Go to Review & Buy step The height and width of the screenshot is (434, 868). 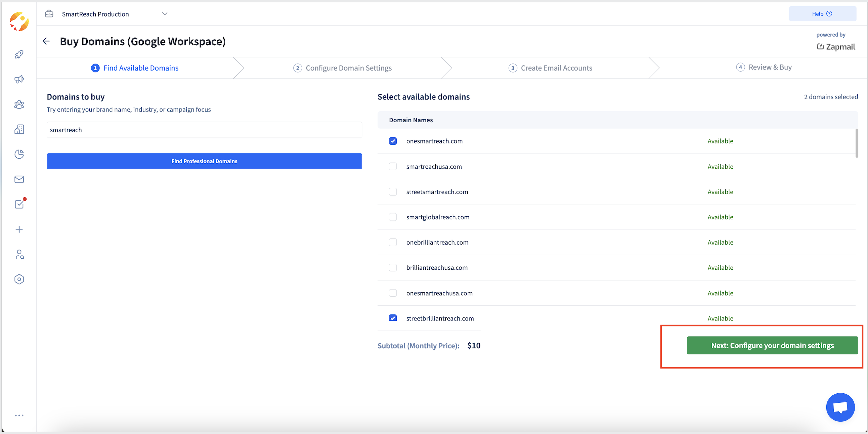pos(770,68)
